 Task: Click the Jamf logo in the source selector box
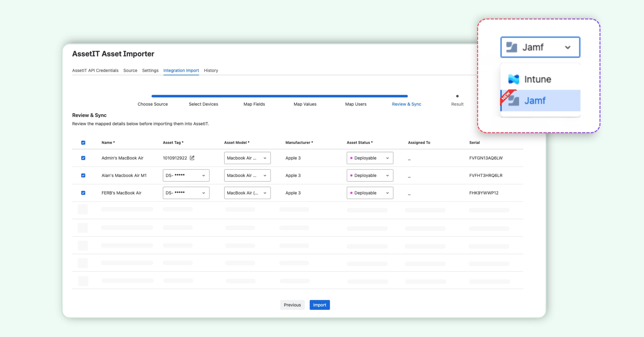pyautogui.click(x=511, y=47)
